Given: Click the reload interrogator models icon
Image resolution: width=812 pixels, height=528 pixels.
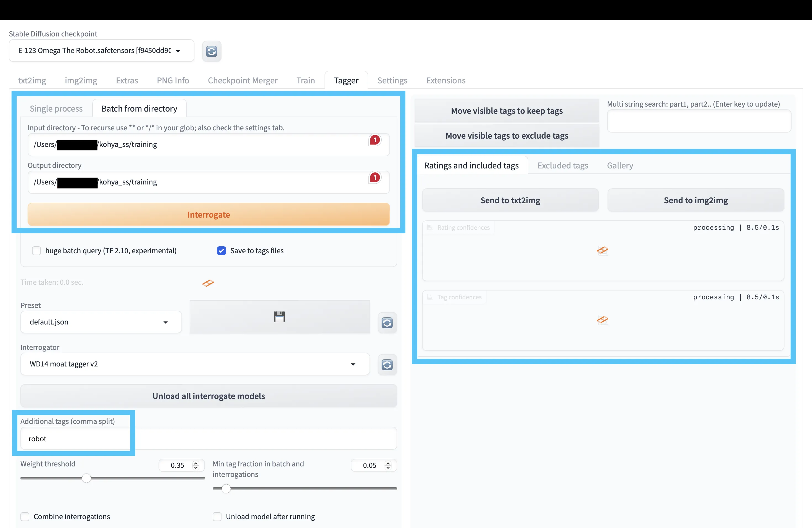Looking at the screenshot, I should pos(387,363).
